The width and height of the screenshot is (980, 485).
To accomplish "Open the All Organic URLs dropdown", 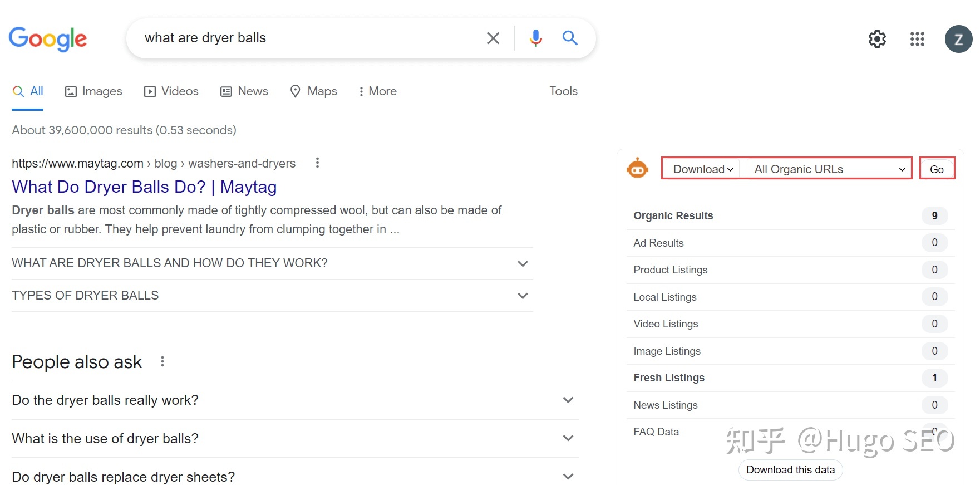I will [x=829, y=169].
